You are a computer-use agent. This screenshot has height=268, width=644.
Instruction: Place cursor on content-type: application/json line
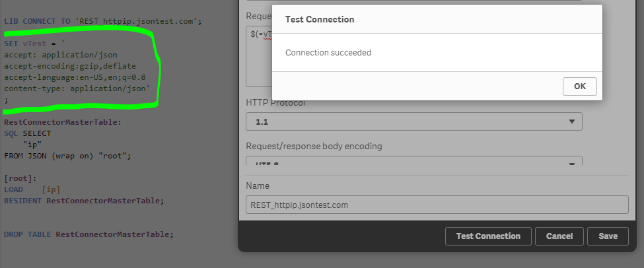(77, 88)
